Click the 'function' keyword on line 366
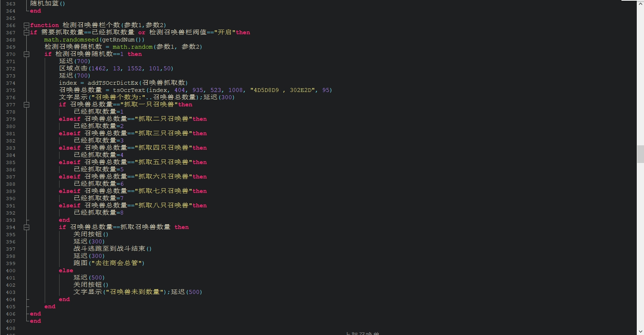 coord(44,25)
